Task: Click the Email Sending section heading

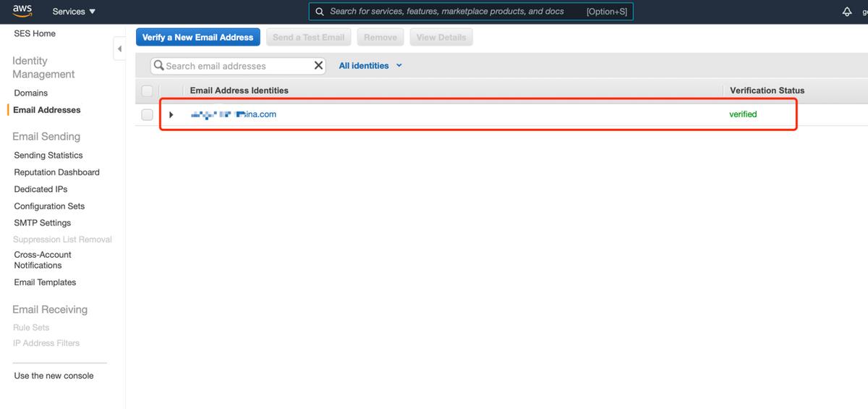Action: 46,137
